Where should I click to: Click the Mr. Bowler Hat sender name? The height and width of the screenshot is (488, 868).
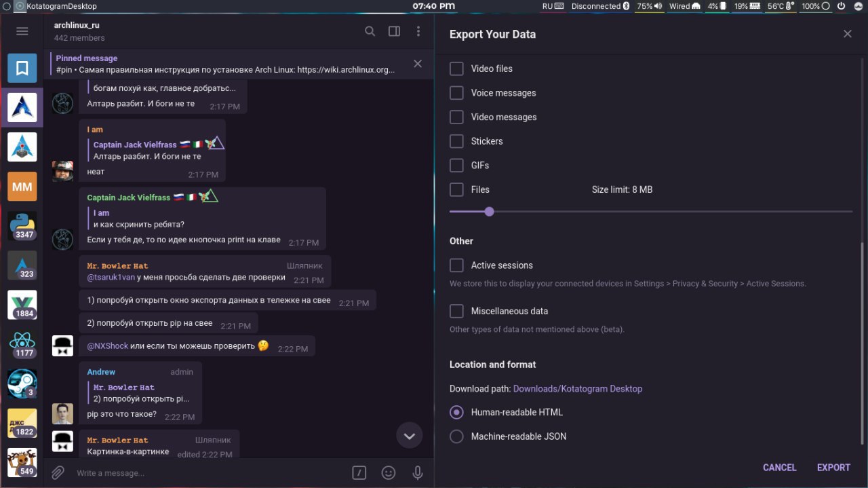pos(117,265)
